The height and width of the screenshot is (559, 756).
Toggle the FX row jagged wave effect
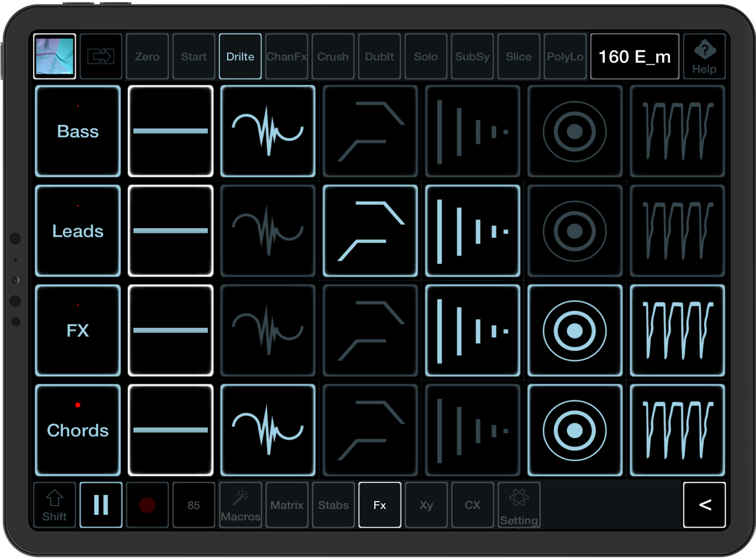[677, 330]
